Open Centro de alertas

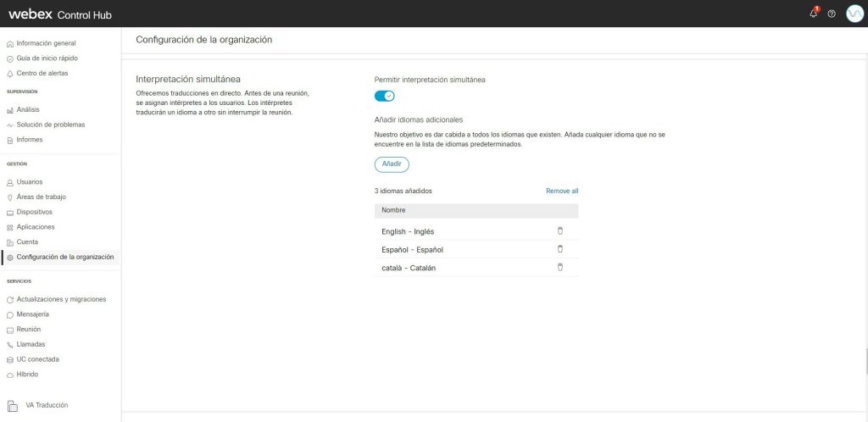42,74
